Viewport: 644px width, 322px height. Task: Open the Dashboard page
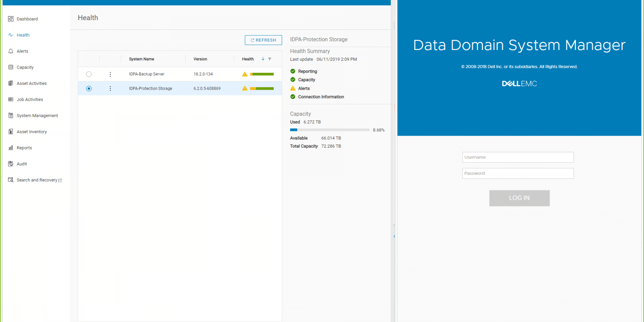[27, 19]
